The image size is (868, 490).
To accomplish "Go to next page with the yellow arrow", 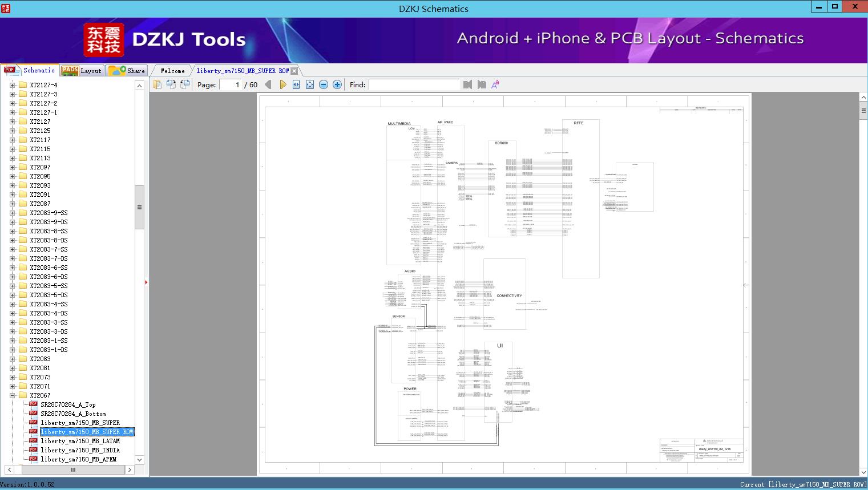I will coord(283,84).
